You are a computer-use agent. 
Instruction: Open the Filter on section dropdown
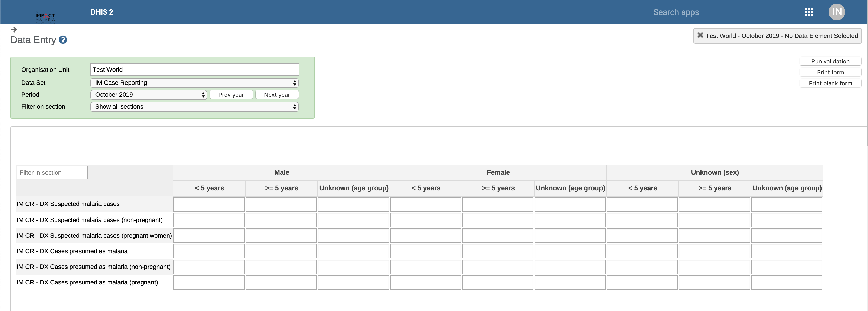click(x=195, y=107)
